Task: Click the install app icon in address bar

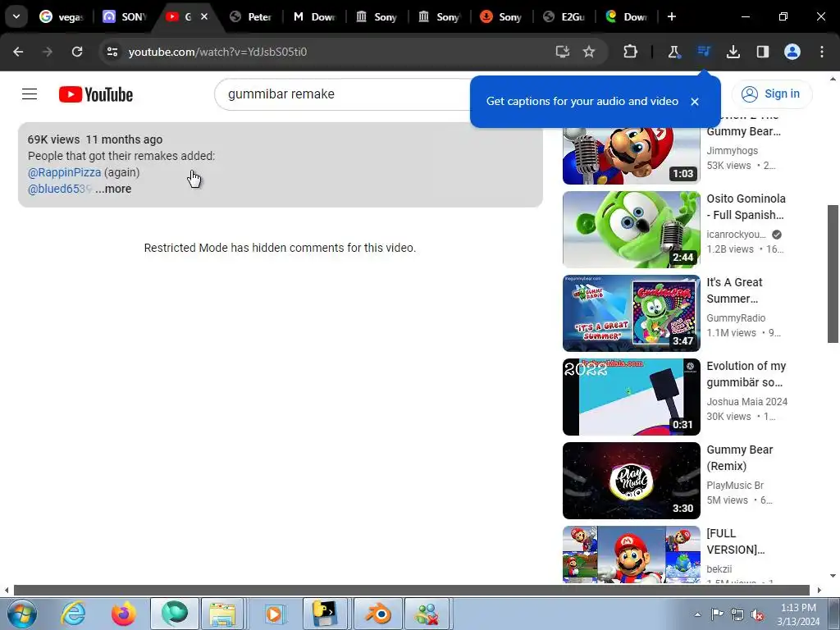Action: pyautogui.click(x=562, y=52)
